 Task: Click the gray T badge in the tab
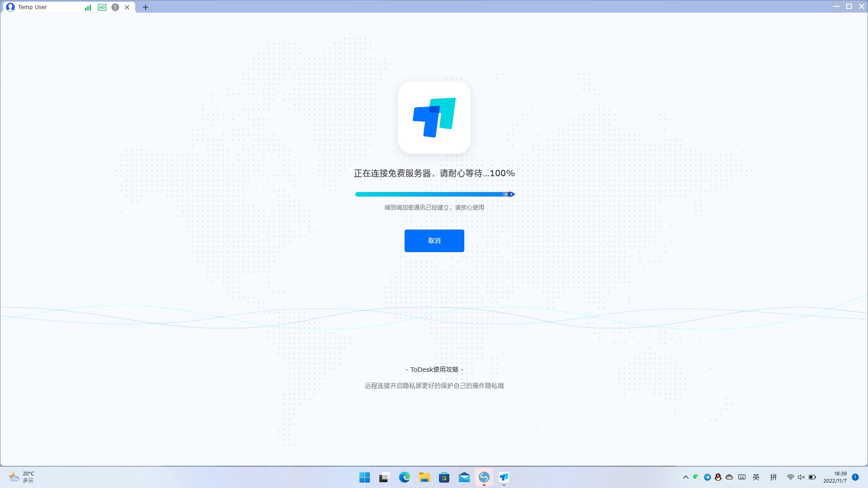coord(115,7)
